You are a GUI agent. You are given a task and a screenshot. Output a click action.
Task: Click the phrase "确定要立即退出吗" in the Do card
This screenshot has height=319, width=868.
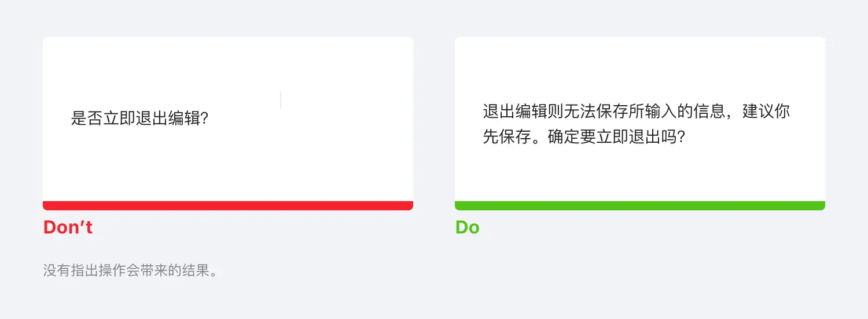coord(611,138)
